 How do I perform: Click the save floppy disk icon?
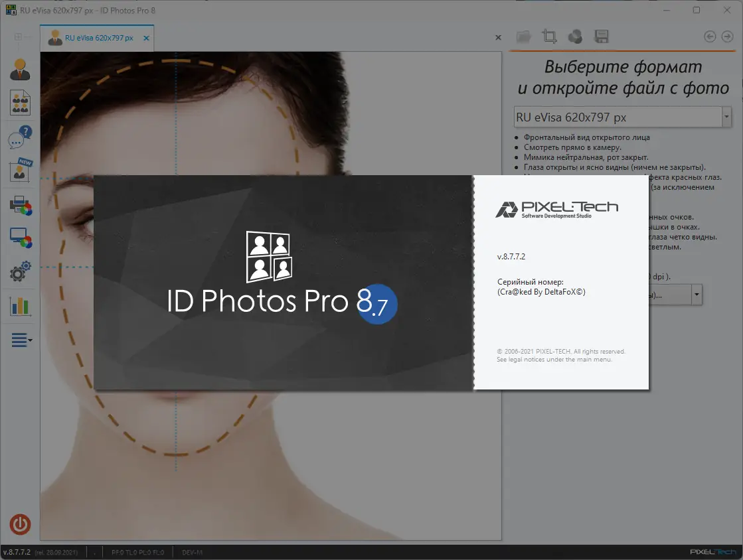[602, 36]
